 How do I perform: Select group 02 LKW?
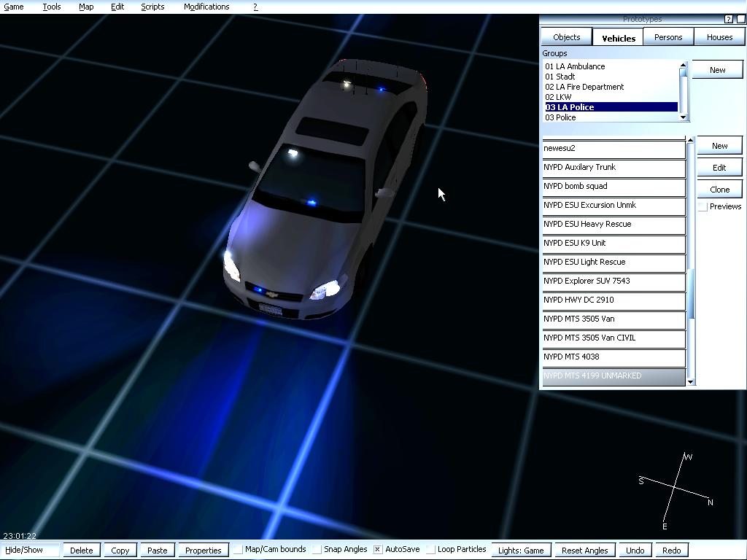pyautogui.click(x=611, y=97)
